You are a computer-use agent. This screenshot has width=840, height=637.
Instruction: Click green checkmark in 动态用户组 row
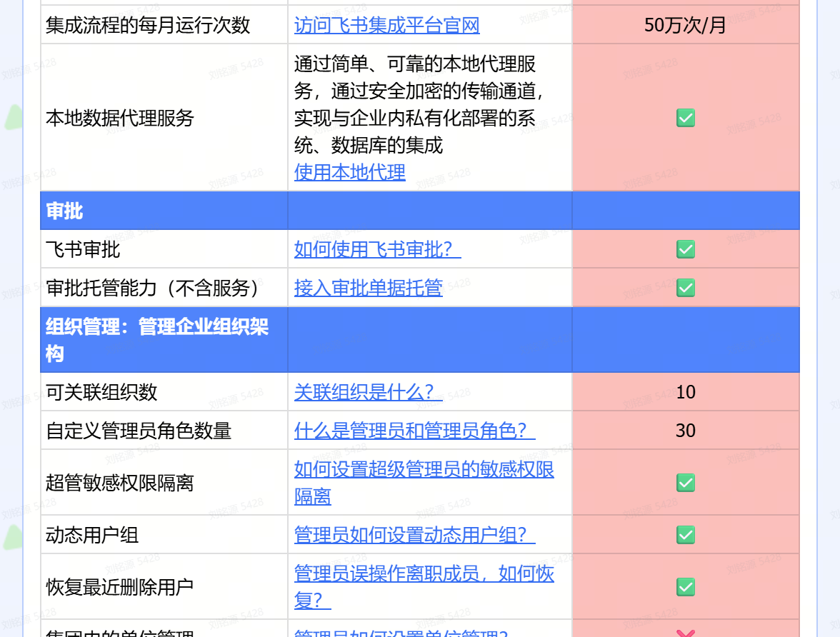[686, 535]
